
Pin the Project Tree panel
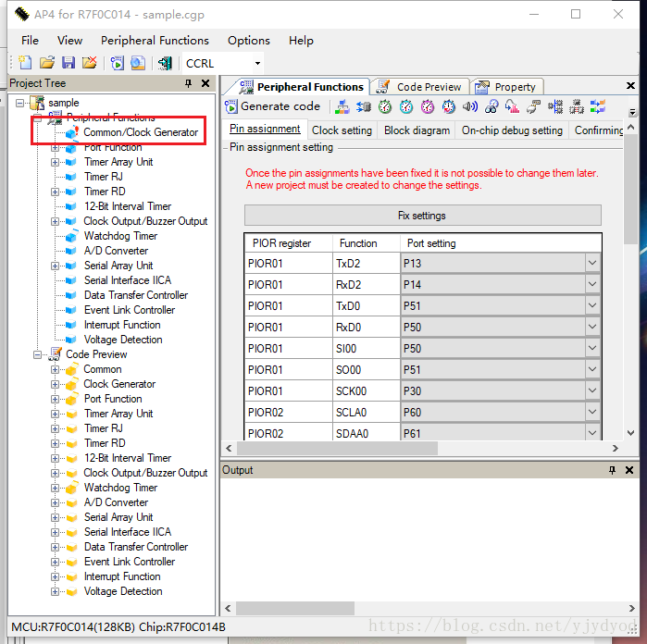pyautogui.click(x=189, y=84)
